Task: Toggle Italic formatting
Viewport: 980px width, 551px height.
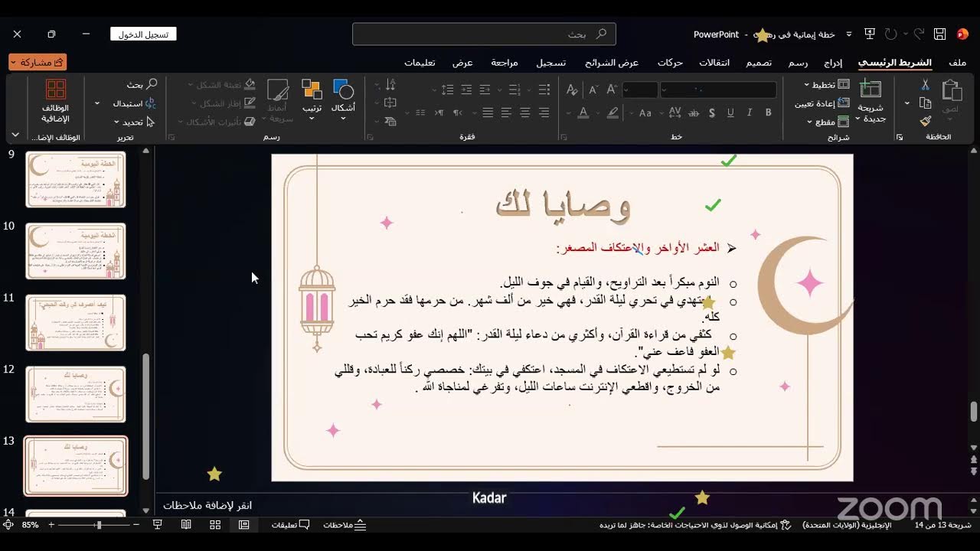Action: (x=750, y=112)
